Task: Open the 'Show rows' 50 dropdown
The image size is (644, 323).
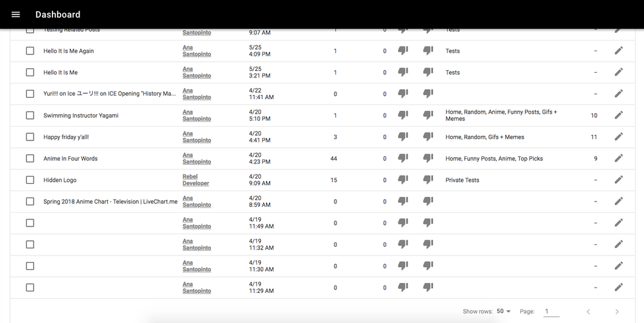Action: 504,311
